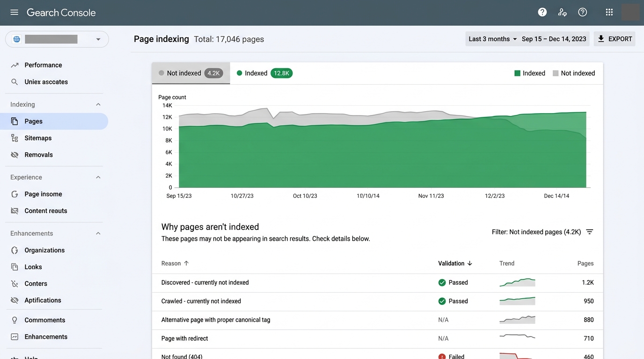Screen dimensions: 644x359
Task: Open the hamburger main menu
Action: pyautogui.click(x=15, y=12)
